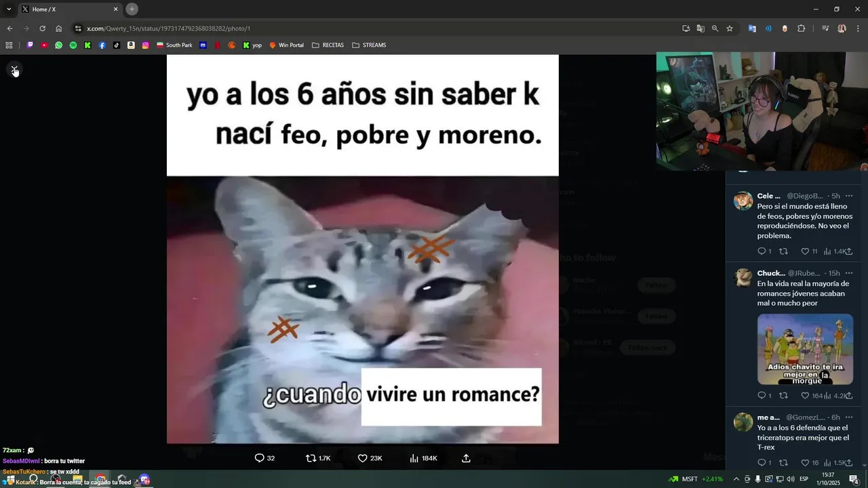Open the media controls button
The width and height of the screenshot is (868, 488).
[825, 28]
